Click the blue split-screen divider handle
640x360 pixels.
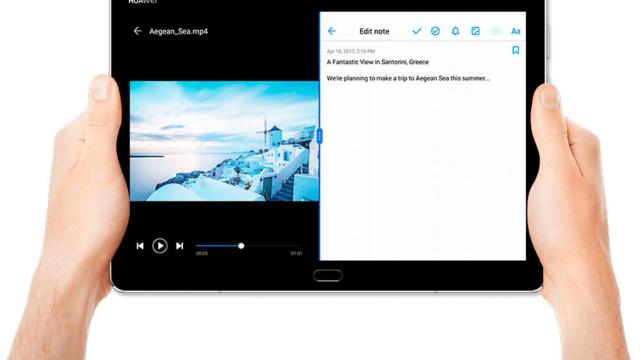coord(319,136)
